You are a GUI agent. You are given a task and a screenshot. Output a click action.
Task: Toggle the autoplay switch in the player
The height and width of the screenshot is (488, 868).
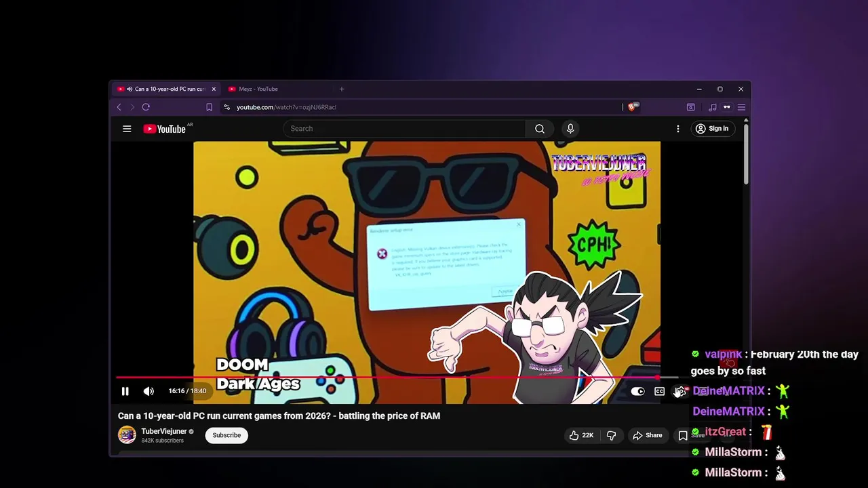click(x=637, y=391)
